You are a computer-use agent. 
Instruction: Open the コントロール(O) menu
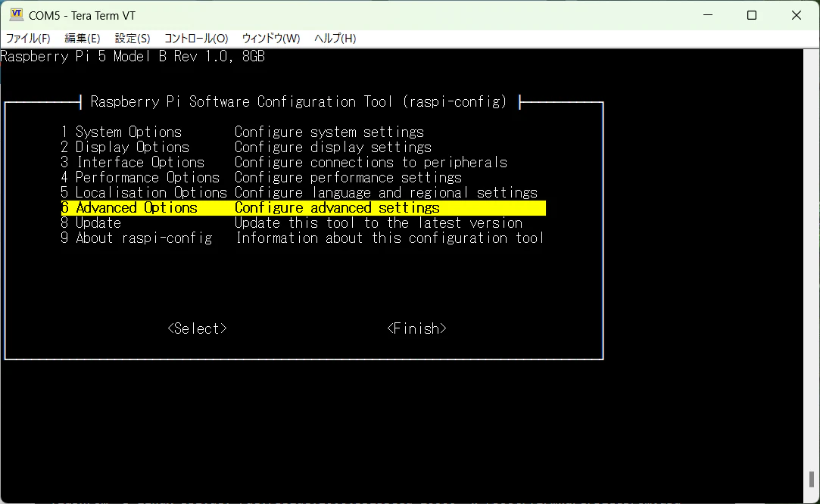(196, 38)
